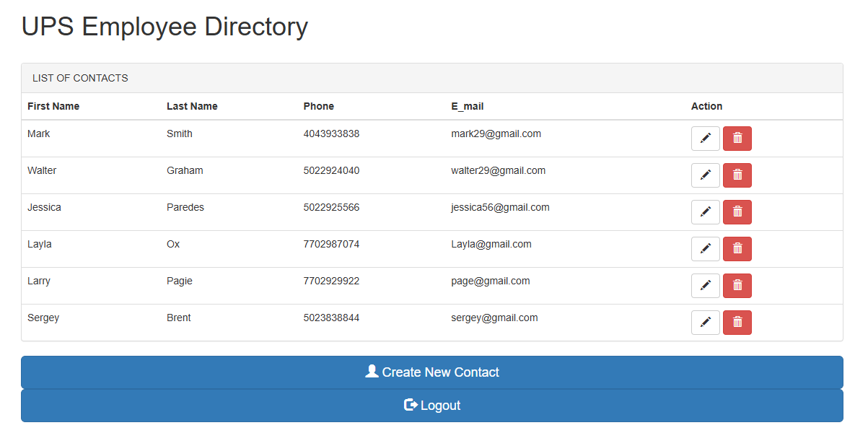Edit Walter Graham's contact entry
Viewport: 868px width, 433px height.
click(705, 175)
